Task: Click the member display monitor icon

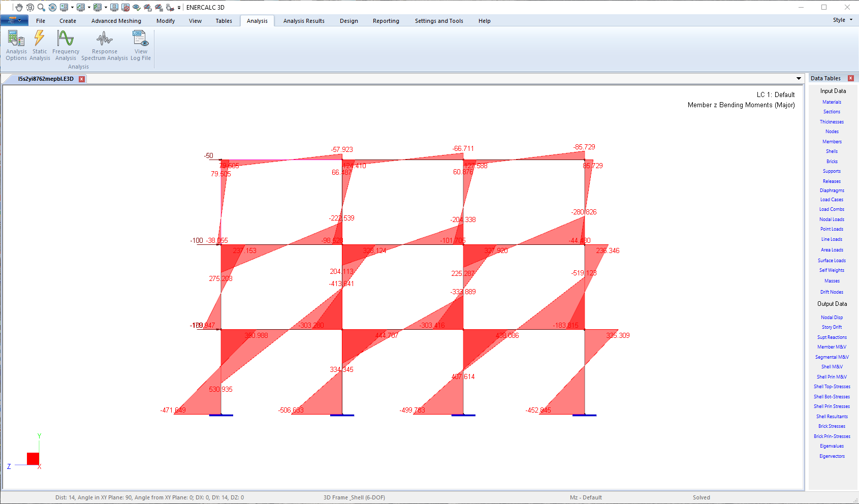Action: tap(81, 7)
